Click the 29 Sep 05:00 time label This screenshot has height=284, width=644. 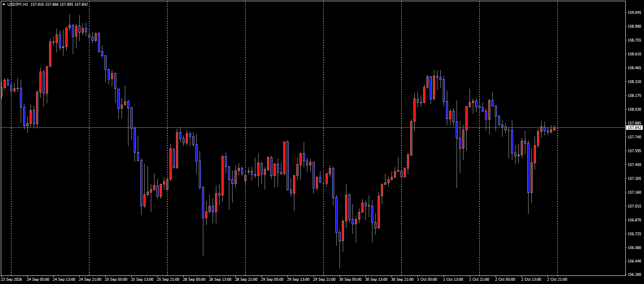(x=272, y=280)
